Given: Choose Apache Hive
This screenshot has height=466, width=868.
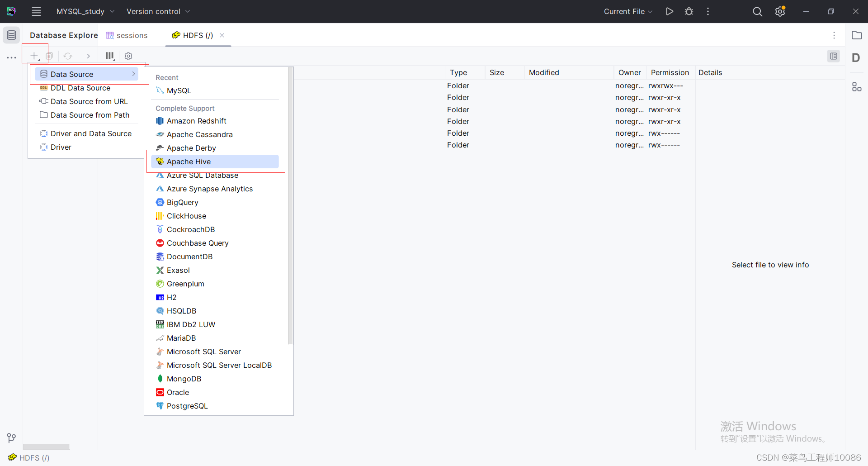Looking at the screenshot, I should tap(215, 162).
